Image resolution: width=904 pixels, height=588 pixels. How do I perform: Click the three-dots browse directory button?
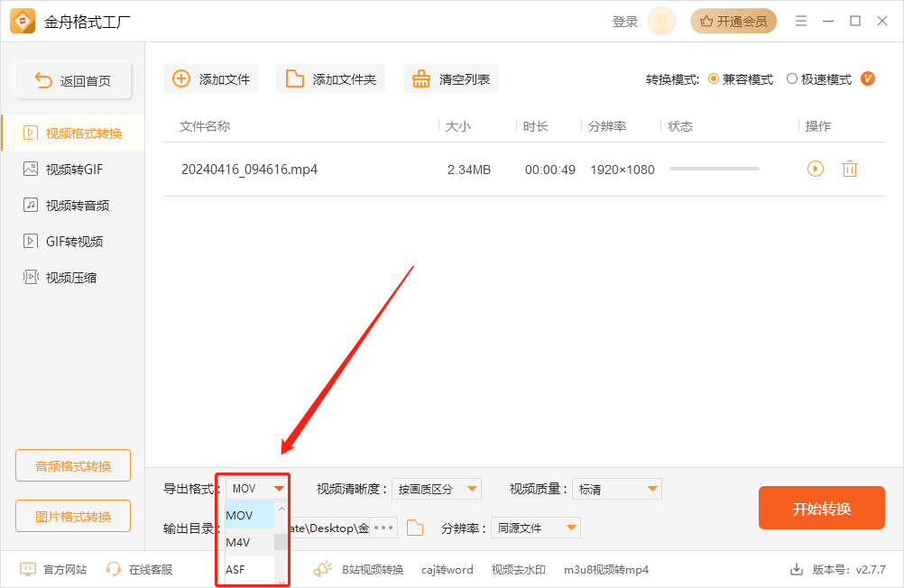(x=383, y=528)
